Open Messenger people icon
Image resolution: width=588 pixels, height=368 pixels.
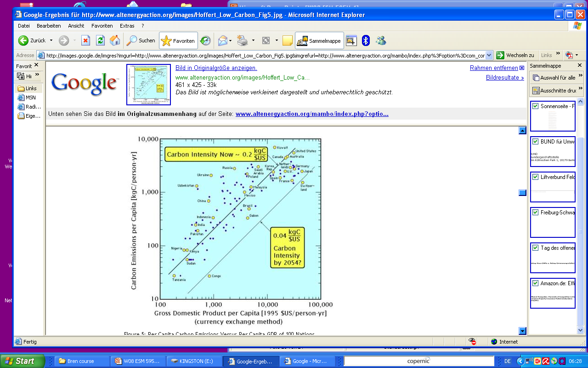coord(380,40)
